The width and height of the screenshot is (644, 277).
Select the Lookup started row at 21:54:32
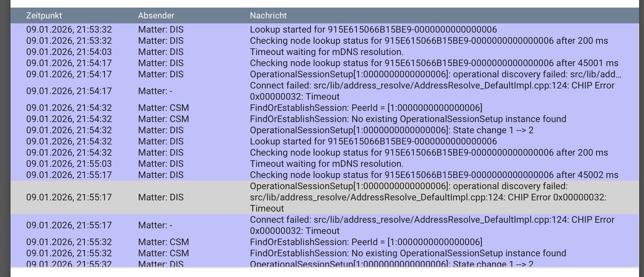(373, 141)
